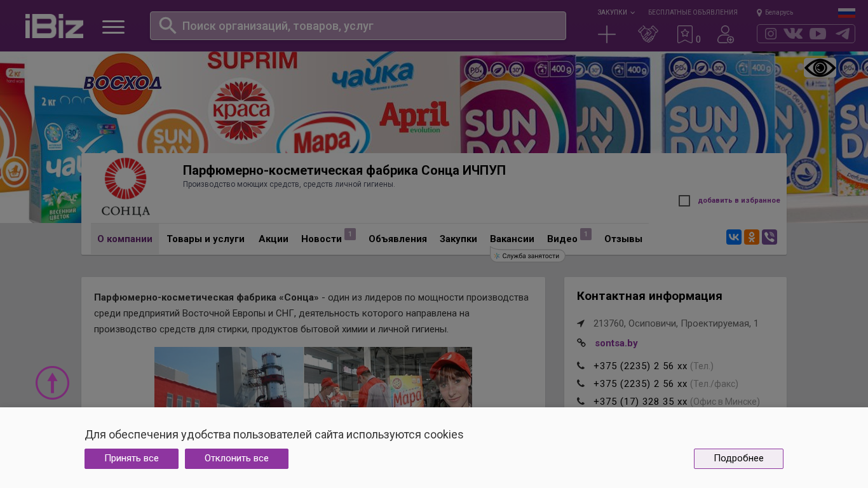Open the bookmarks star icon
The height and width of the screenshot is (488, 868).
click(685, 34)
